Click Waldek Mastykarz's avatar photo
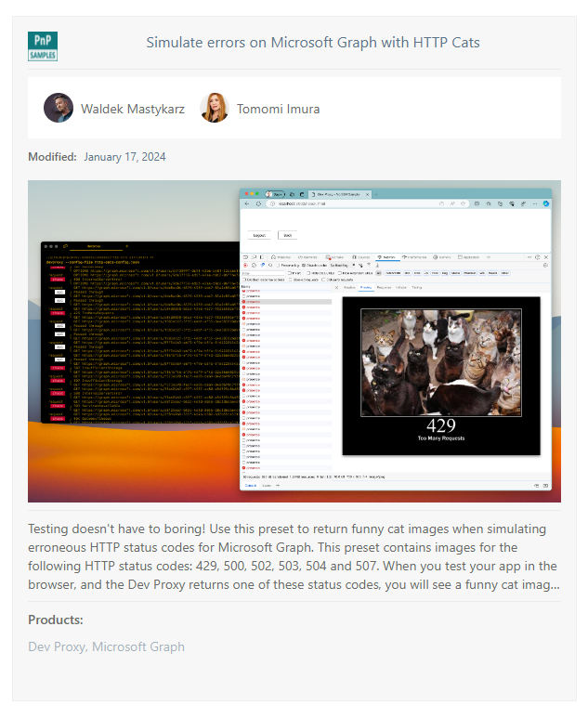Image resolution: width=588 pixels, height=718 pixels. click(x=59, y=108)
